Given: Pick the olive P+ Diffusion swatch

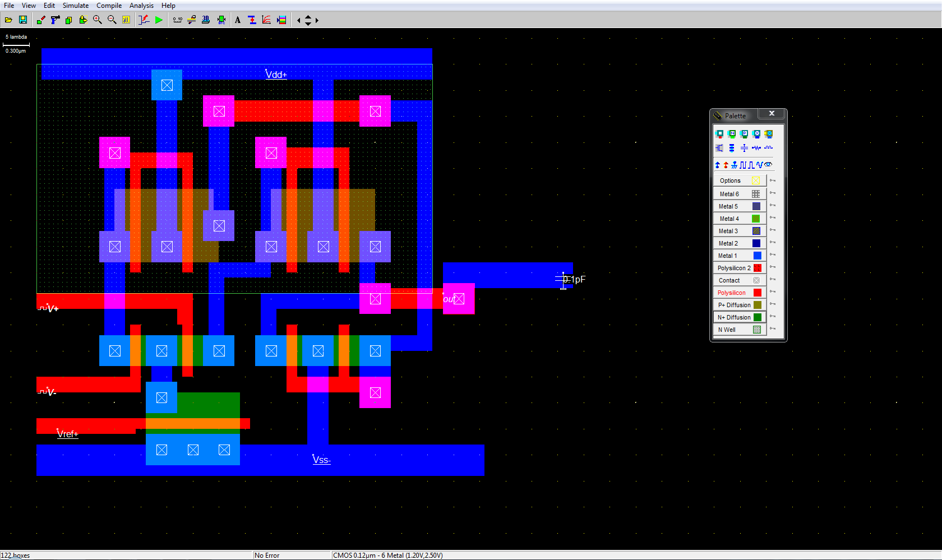Looking at the screenshot, I should [x=757, y=305].
